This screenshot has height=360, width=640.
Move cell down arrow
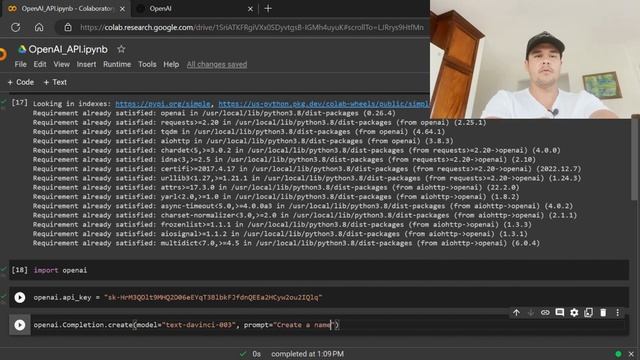tap(531, 313)
